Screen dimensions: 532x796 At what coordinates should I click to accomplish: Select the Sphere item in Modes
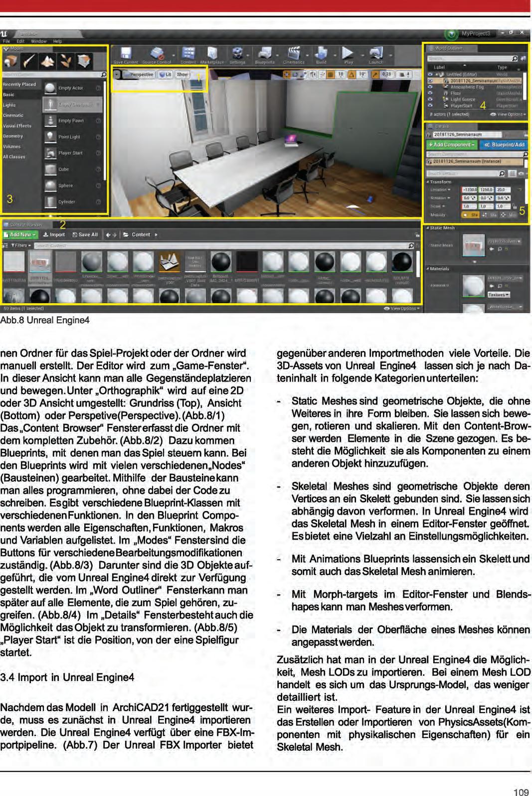[x=73, y=186]
